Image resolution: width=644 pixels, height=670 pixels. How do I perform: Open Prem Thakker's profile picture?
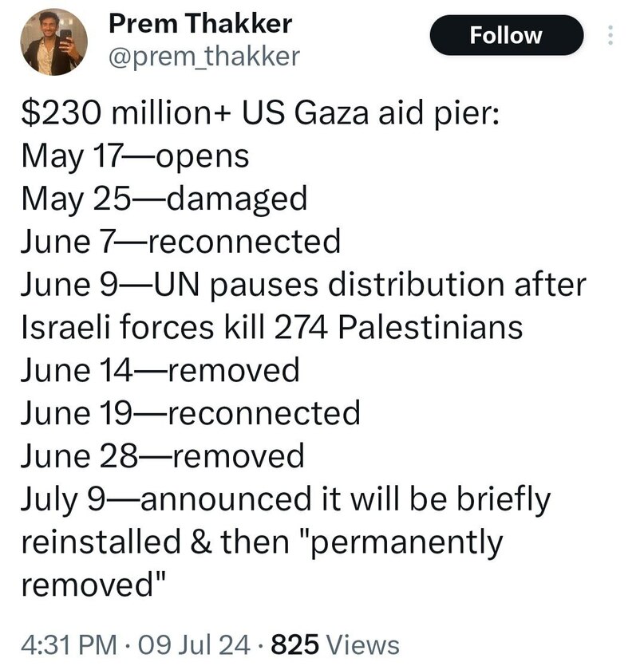coord(54,42)
